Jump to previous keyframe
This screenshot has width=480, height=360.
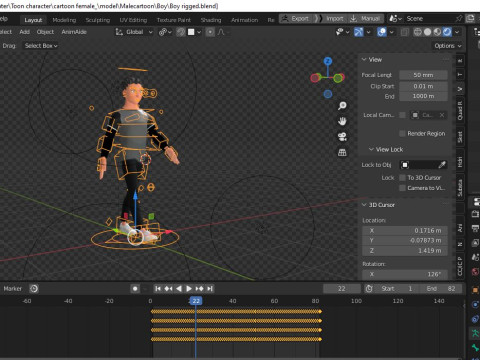168,289
